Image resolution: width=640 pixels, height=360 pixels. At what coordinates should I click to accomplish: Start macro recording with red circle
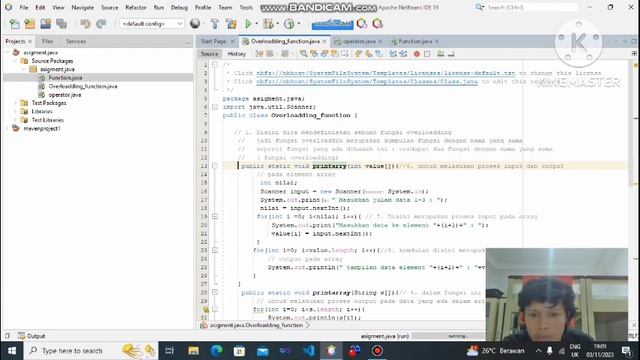click(x=416, y=54)
